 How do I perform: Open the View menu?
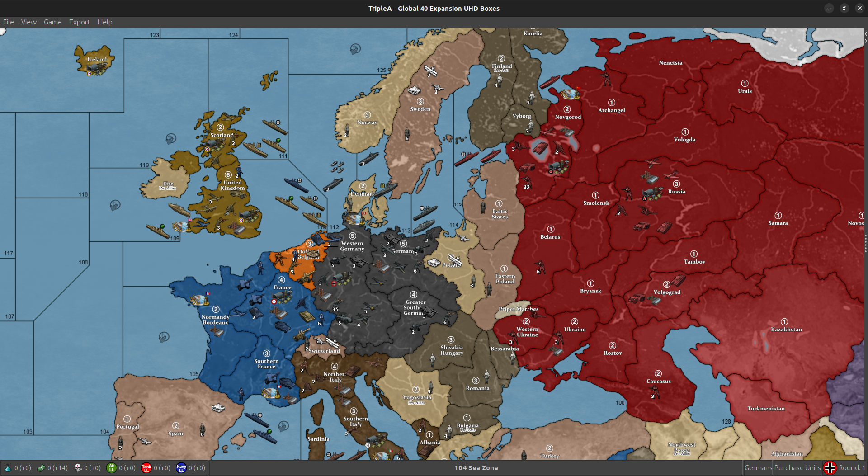28,22
